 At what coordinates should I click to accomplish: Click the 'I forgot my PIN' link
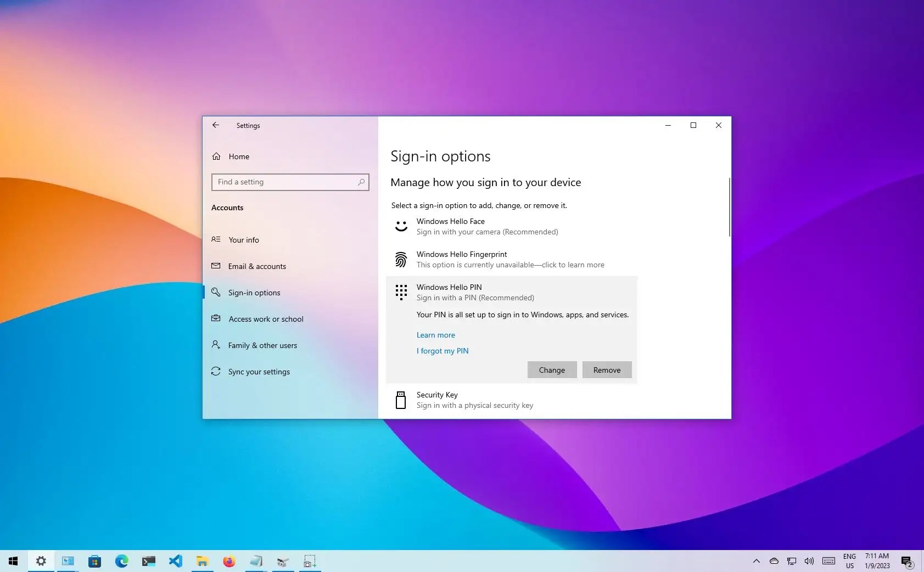click(443, 351)
